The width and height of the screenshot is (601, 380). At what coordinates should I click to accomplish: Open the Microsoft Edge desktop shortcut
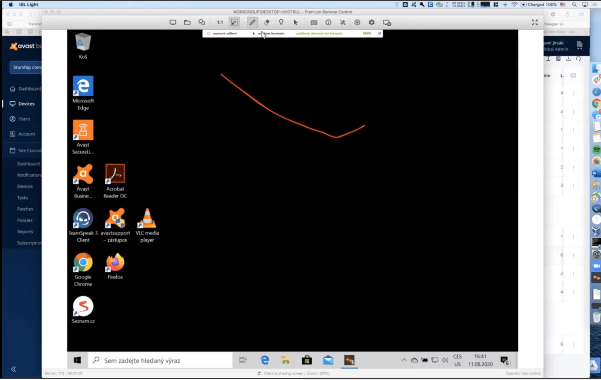tap(83, 93)
